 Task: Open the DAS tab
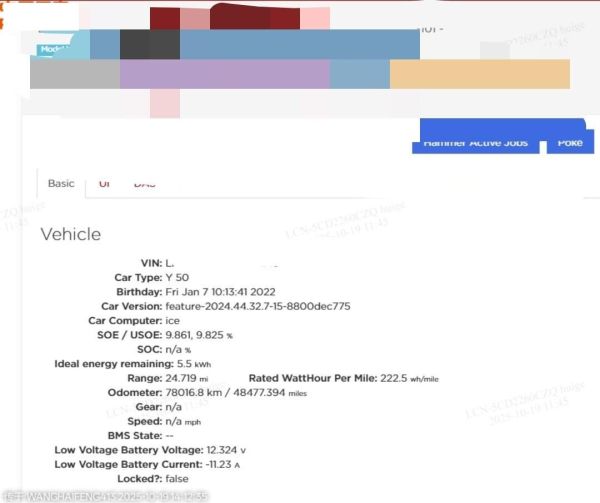click(145, 185)
